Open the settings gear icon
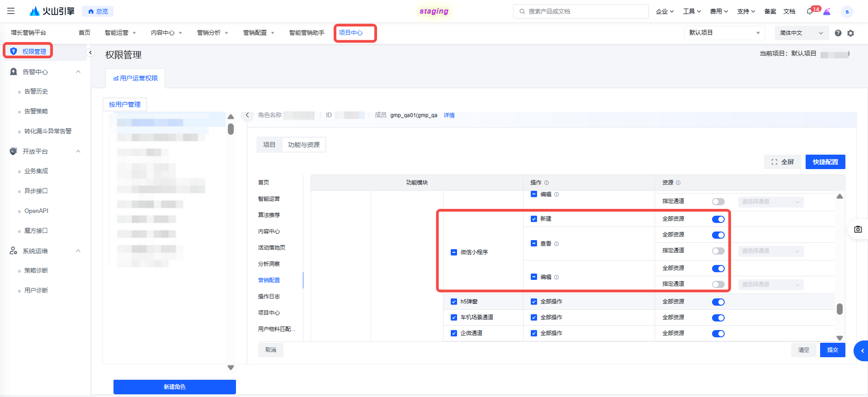 point(851,33)
